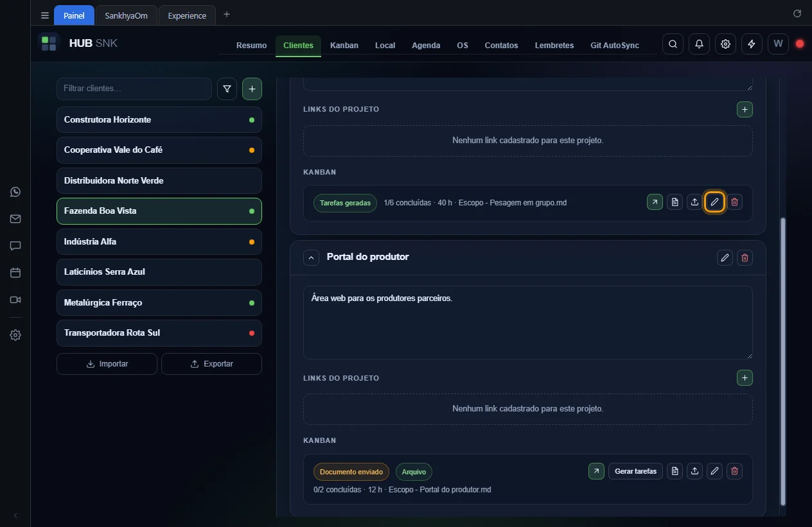812x527 pixels.
Task: View document of Portal do produtor kanban
Action: tap(675, 471)
